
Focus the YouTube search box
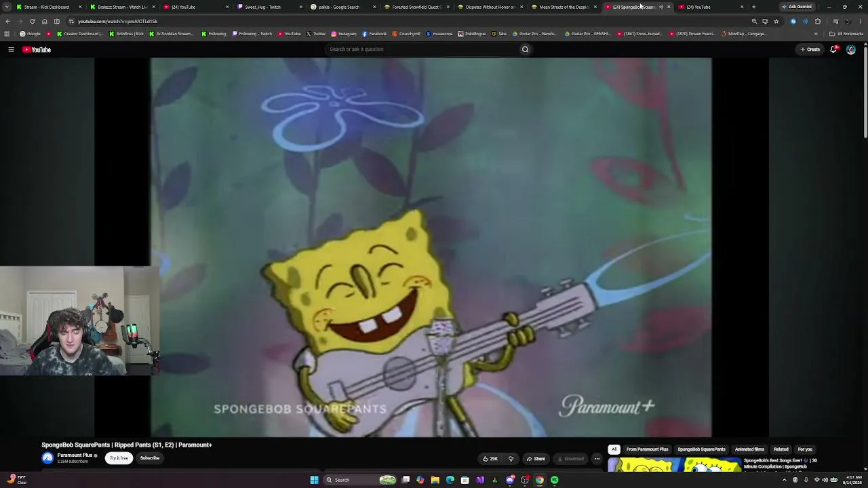(420, 49)
